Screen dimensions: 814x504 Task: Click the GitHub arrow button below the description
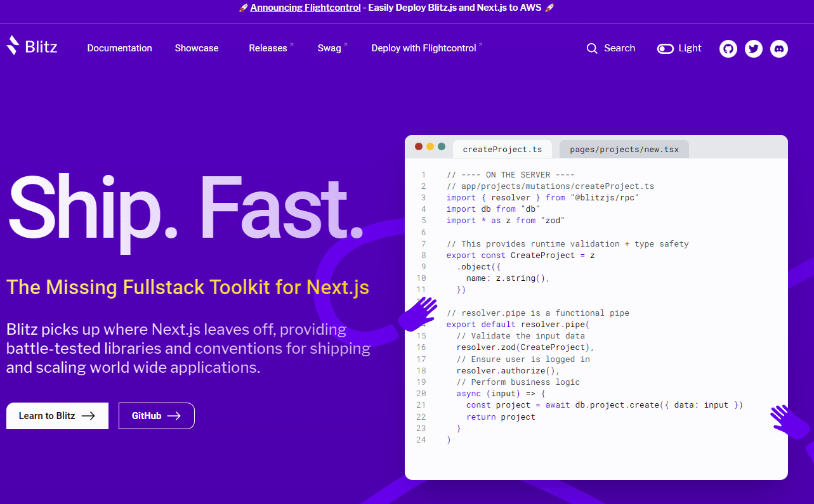coord(156,415)
